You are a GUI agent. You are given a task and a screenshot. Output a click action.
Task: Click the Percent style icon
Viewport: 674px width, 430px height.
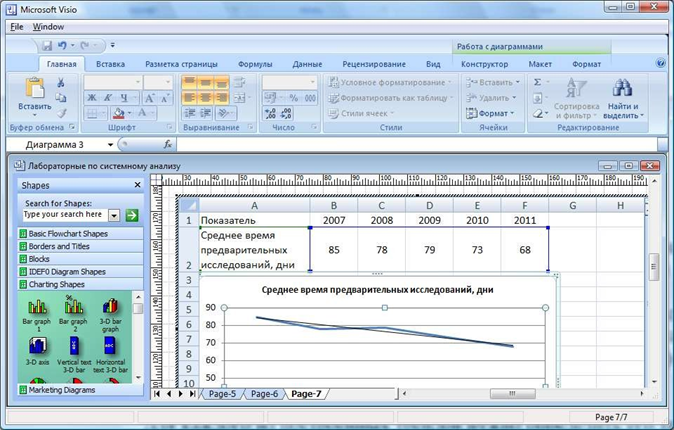tap(294, 98)
